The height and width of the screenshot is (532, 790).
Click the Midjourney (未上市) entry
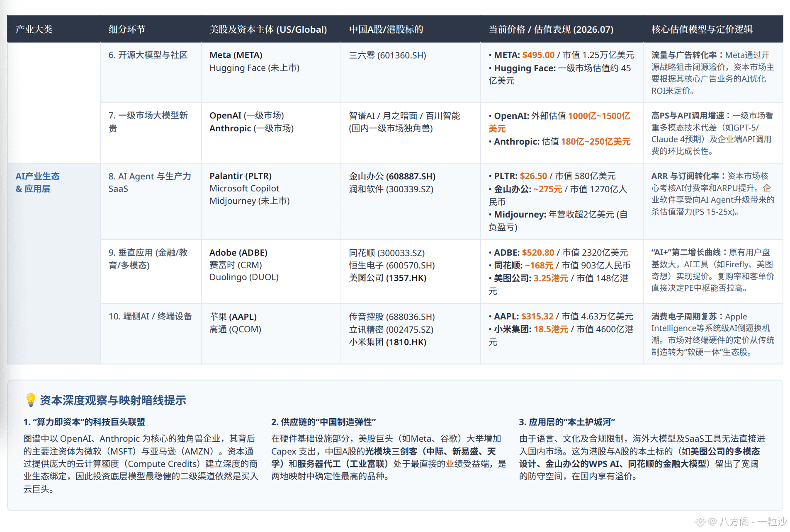249,201
